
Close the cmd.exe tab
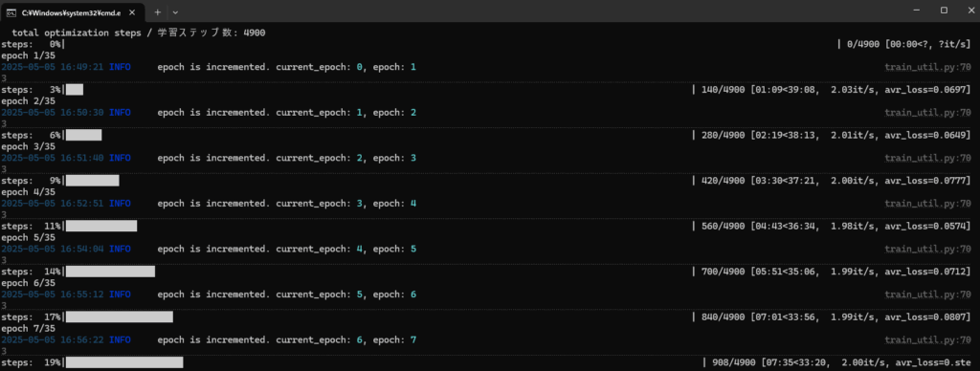(133, 11)
